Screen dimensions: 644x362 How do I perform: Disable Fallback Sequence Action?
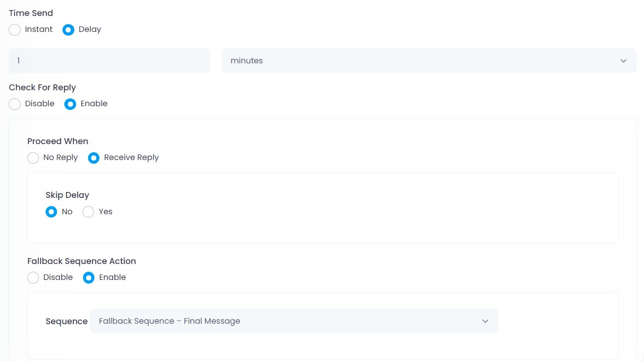[33, 278]
